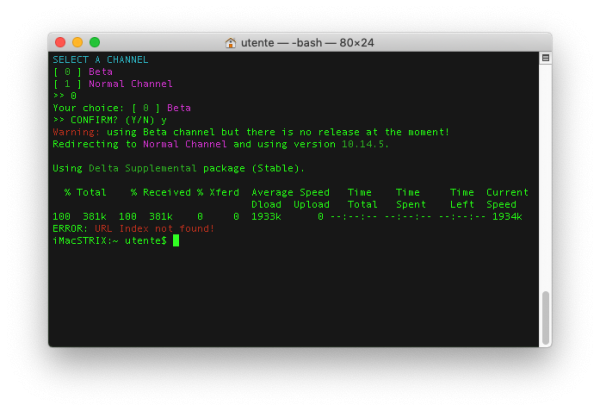Maximize the Terminal window with green button
Viewport: 600px width, 411px height.
coord(95,42)
